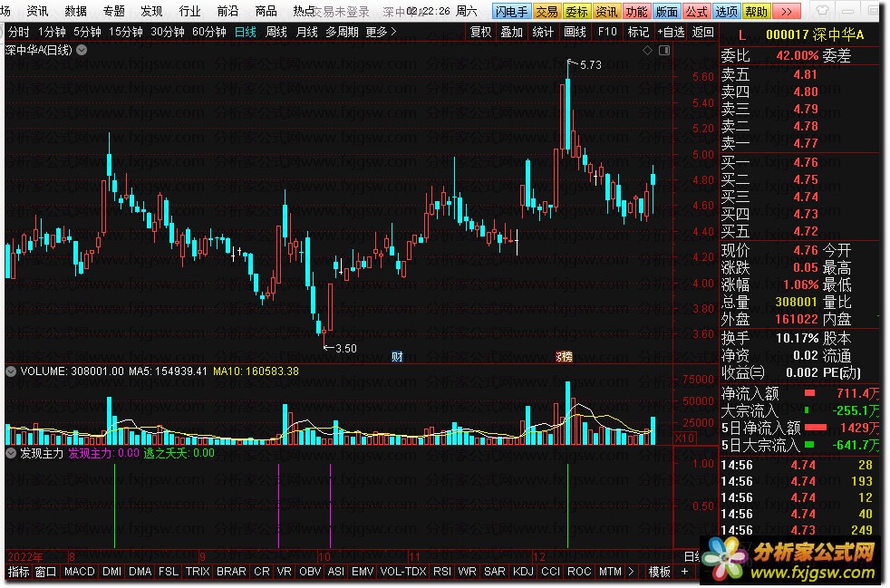The width and height of the screenshot is (890, 588).
Task: Click 统计 statistics button
Action: click(543, 32)
